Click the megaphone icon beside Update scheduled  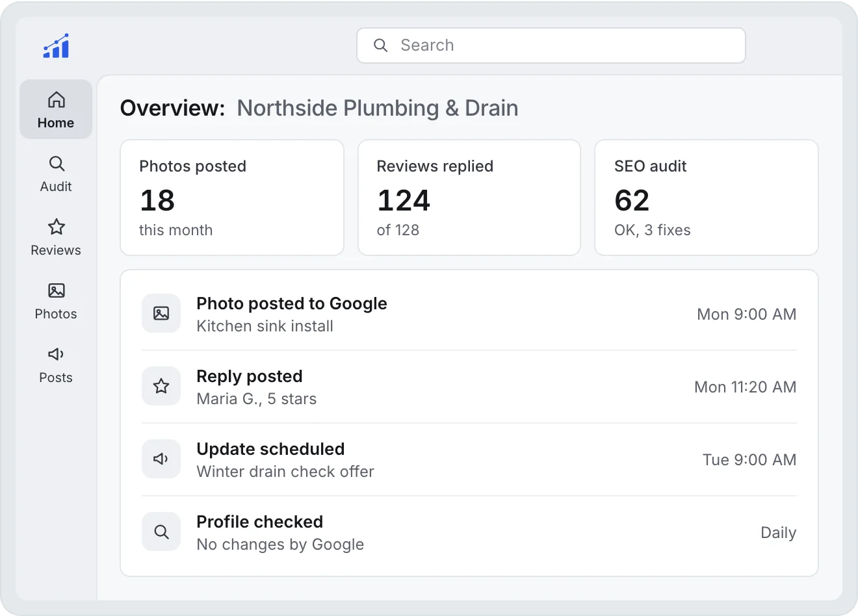tap(161, 459)
